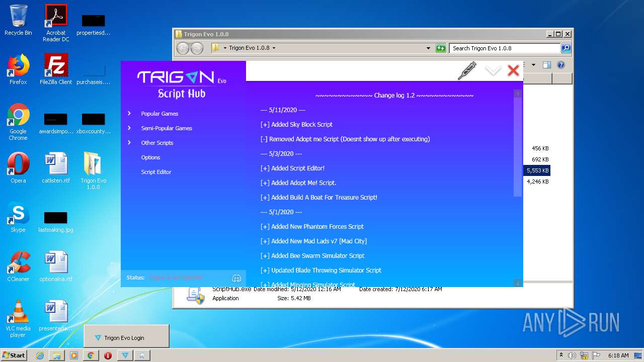The image size is (644, 362).
Task: Click the volume speaker tray icon
Action: pos(572,355)
